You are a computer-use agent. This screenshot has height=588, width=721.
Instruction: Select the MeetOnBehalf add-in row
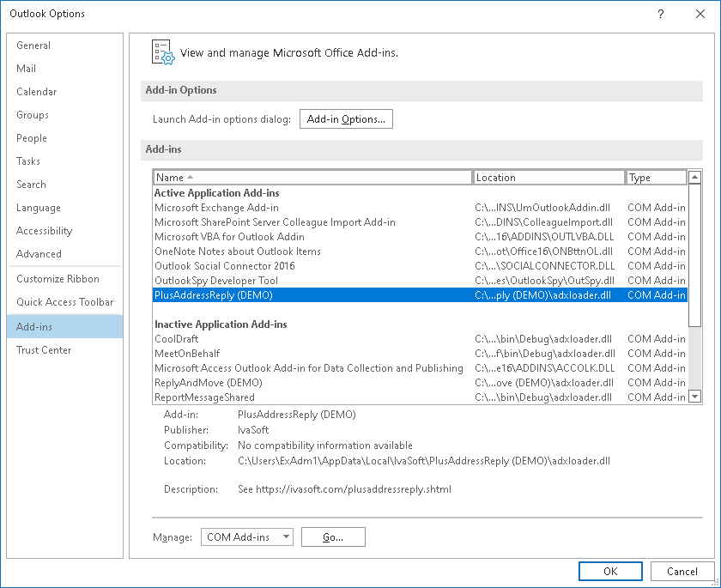[x=420, y=354]
